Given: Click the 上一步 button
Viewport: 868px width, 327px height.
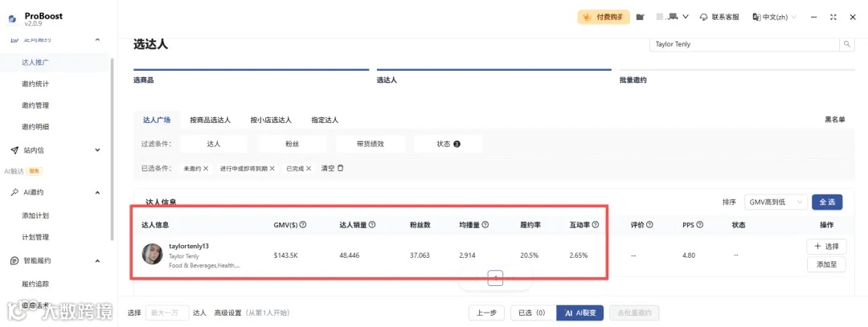Looking at the screenshot, I should tap(486, 313).
